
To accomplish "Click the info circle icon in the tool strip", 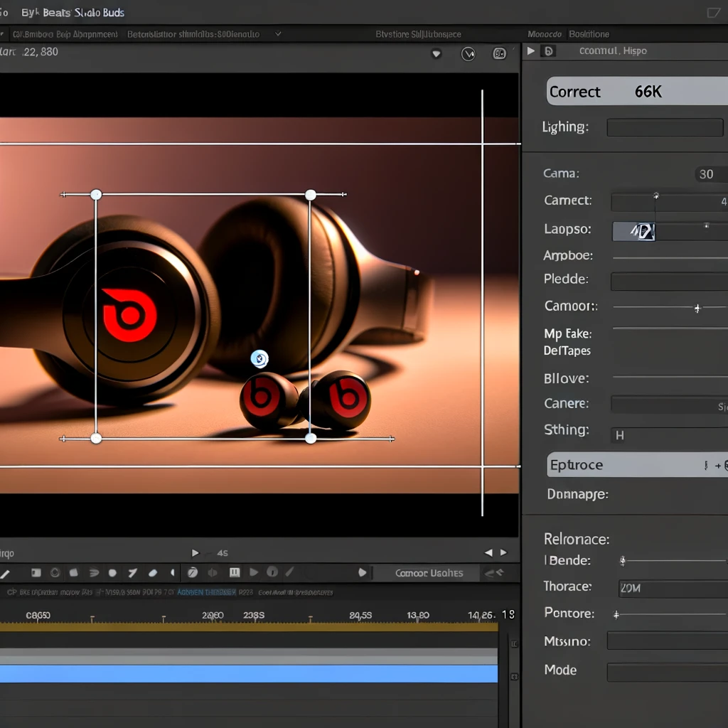I will 272,572.
